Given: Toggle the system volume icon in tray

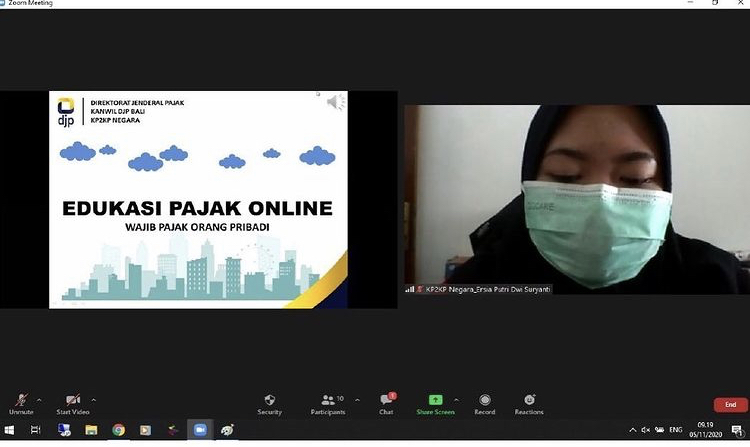Looking at the screenshot, I should pos(646,430).
